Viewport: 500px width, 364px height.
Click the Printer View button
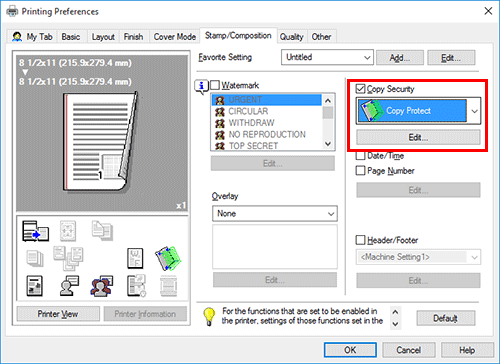pyautogui.click(x=58, y=314)
